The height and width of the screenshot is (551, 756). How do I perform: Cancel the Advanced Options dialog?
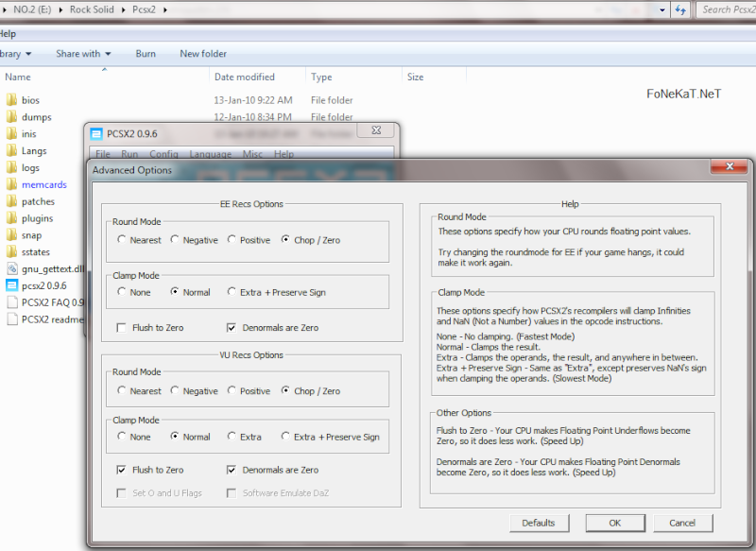682,523
